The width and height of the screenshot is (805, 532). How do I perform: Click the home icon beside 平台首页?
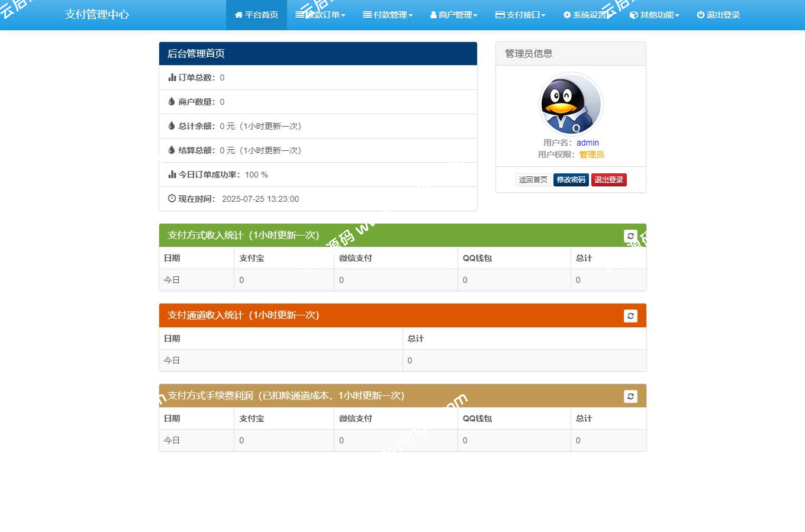(239, 15)
